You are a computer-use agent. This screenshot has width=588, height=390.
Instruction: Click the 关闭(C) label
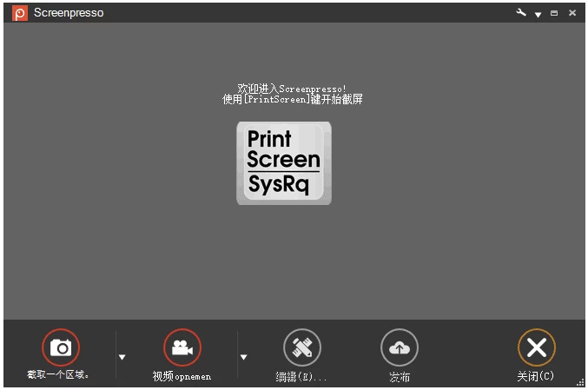click(535, 376)
